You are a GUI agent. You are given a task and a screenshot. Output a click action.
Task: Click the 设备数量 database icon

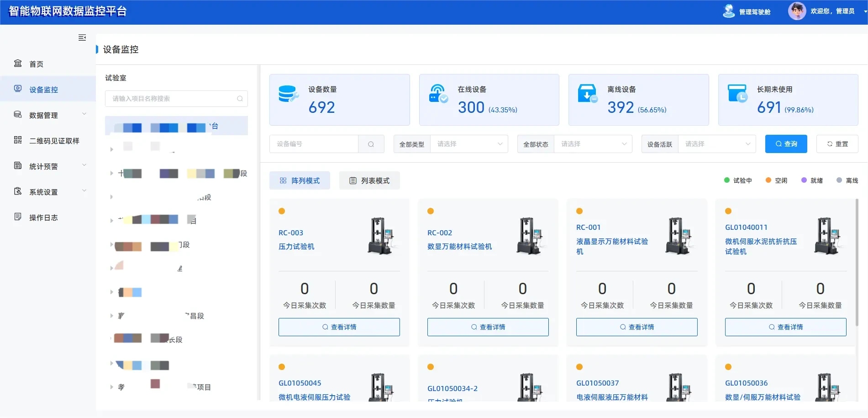(x=289, y=94)
